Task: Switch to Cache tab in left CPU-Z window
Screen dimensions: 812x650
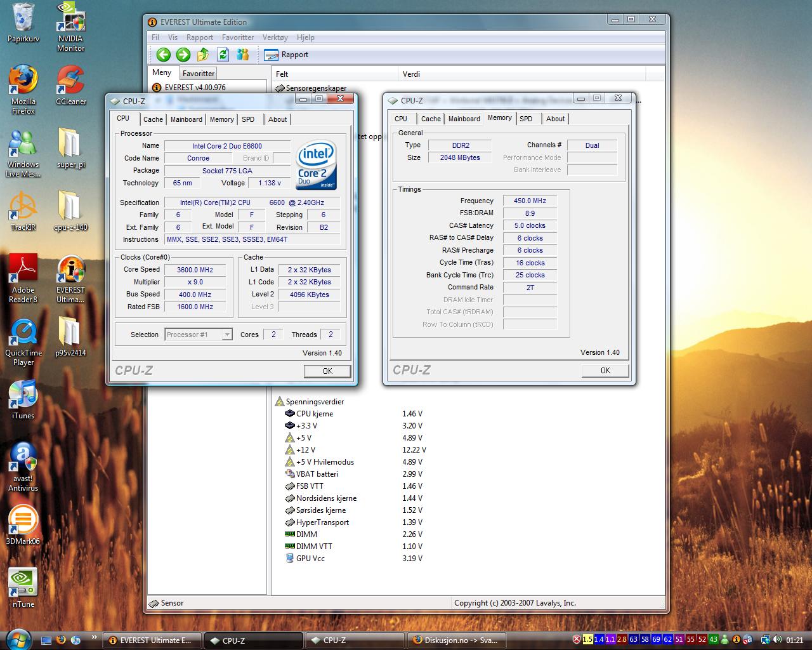Action: tap(153, 119)
